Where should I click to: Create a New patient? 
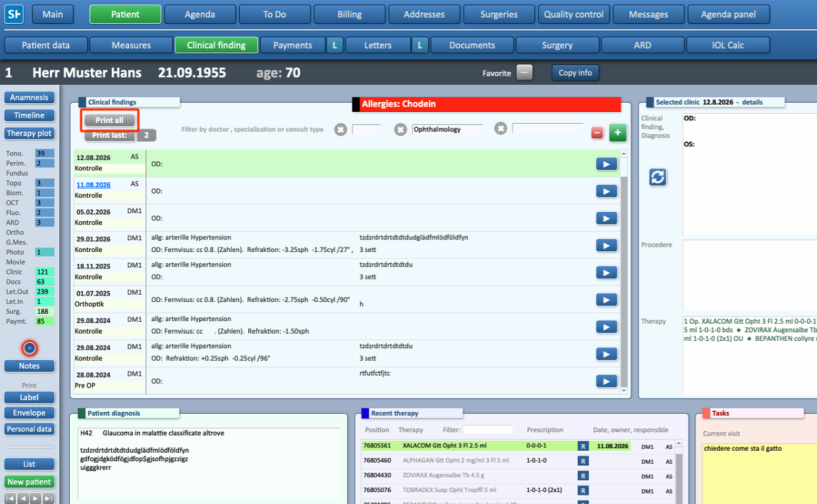click(x=29, y=482)
